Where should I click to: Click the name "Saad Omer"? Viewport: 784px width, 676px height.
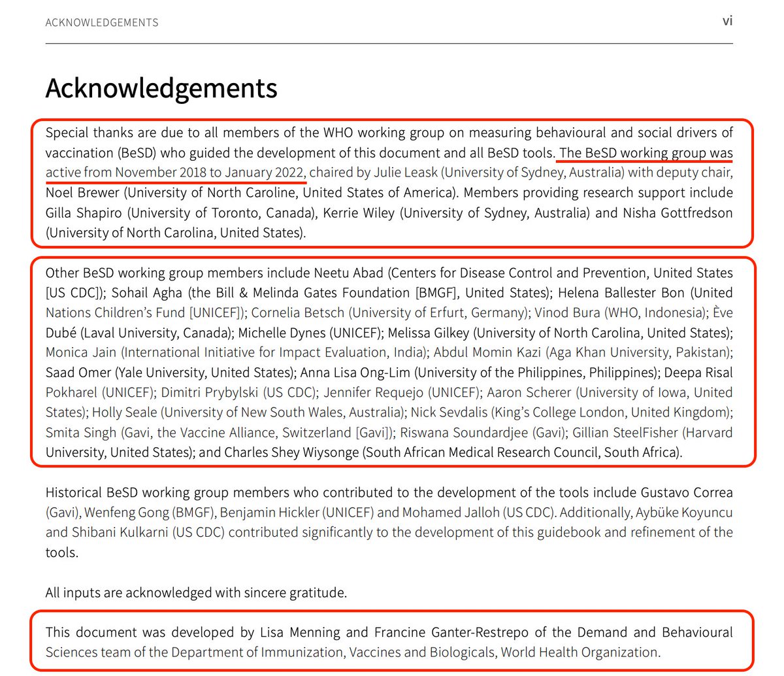[74, 373]
